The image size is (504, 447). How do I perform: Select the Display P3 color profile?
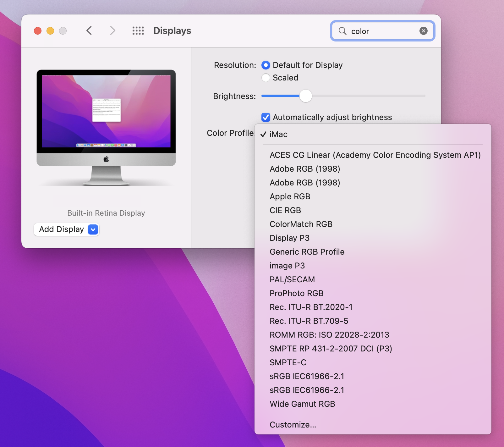[x=289, y=238]
